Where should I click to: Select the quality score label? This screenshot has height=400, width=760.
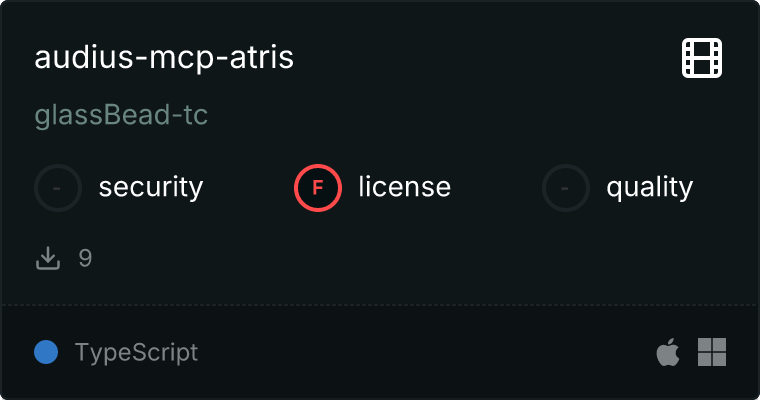pyautogui.click(x=649, y=187)
